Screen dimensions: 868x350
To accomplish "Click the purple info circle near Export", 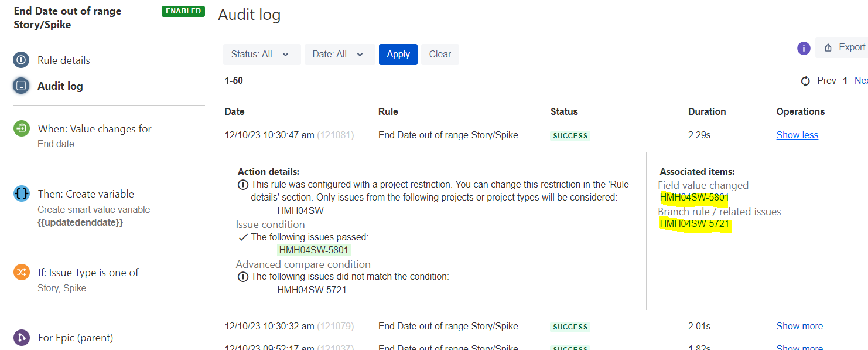I will click(804, 48).
